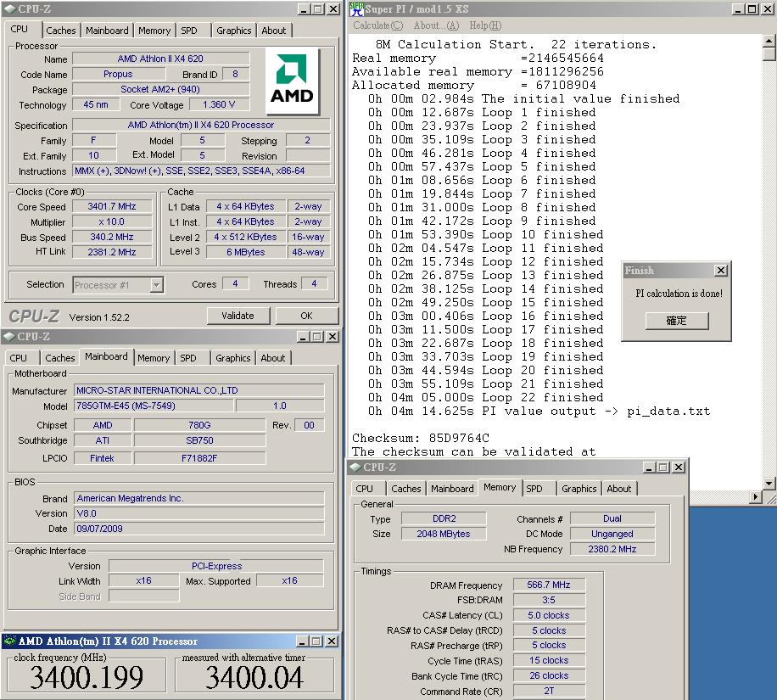Open SPD tab in the Mainboard CPU-Z window
Viewport: 777px width, 700px height.
pos(188,358)
